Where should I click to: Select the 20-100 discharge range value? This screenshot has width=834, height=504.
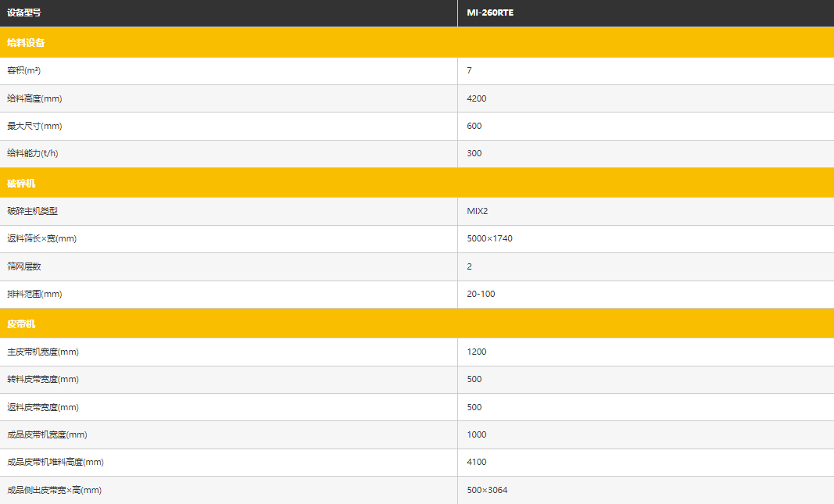coord(481,294)
